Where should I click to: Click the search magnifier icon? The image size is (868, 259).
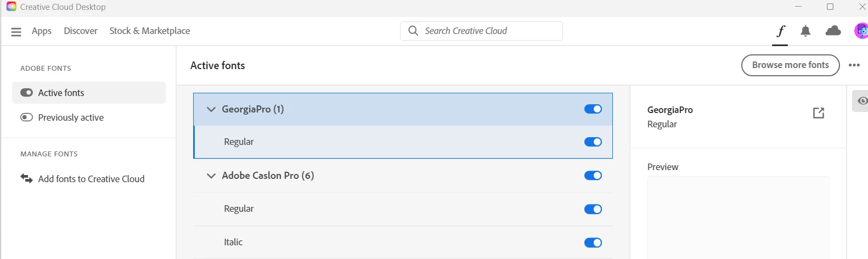click(x=413, y=31)
